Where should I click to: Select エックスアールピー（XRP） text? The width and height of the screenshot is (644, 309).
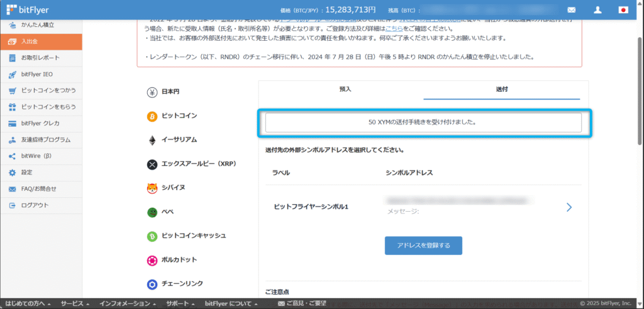pyautogui.click(x=199, y=164)
